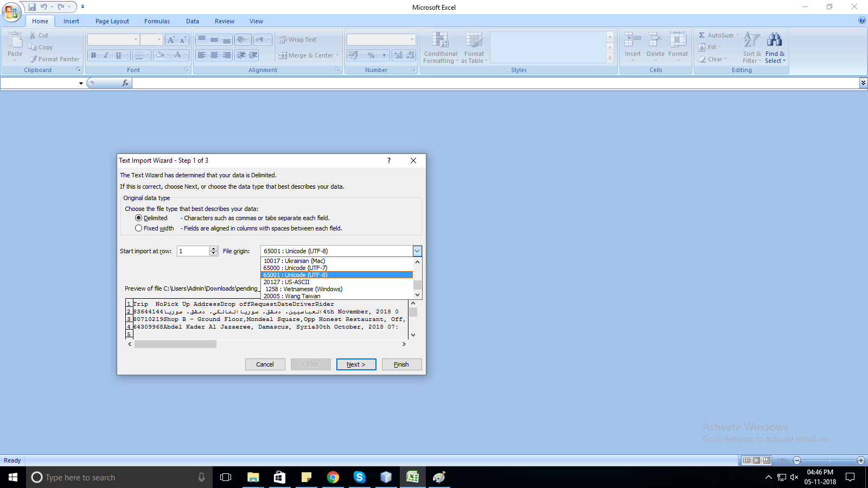Open Skype from the taskbar

(359, 477)
